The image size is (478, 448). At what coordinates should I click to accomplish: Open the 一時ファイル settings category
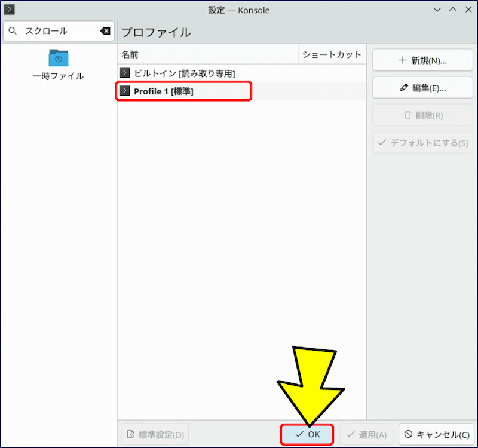click(59, 65)
